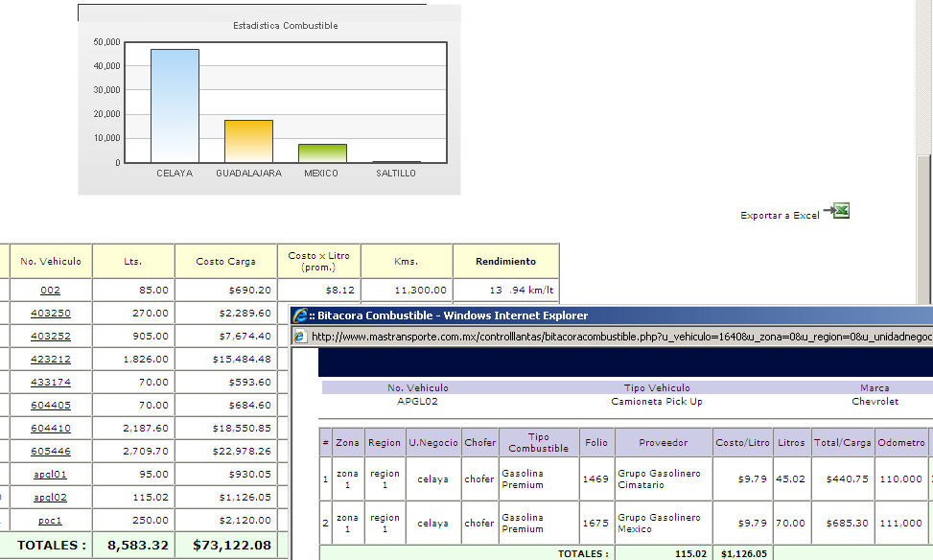This screenshot has height=560, width=933.
Task: Click the orange GUADALAJARA chart bar
Action: coord(248,141)
